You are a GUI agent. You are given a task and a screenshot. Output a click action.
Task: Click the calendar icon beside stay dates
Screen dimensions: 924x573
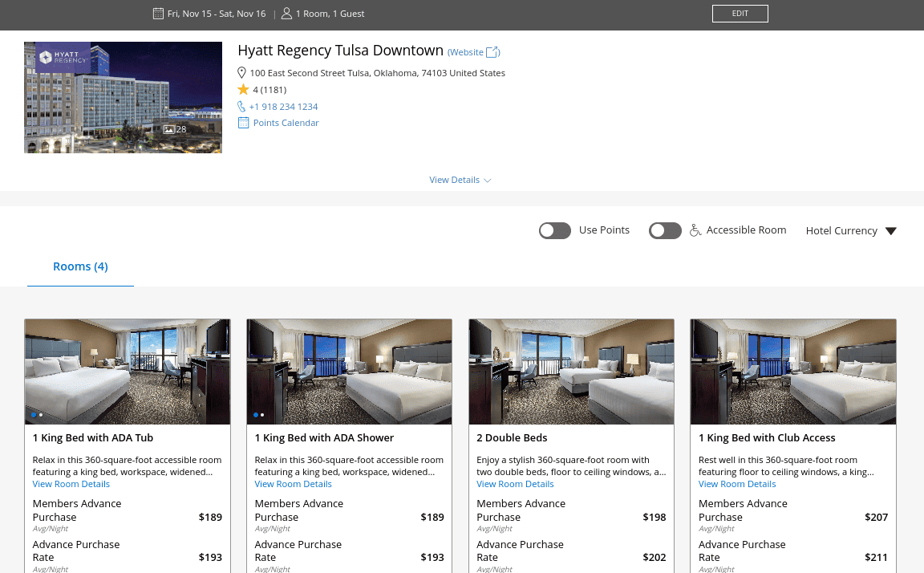click(x=158, y=14)
